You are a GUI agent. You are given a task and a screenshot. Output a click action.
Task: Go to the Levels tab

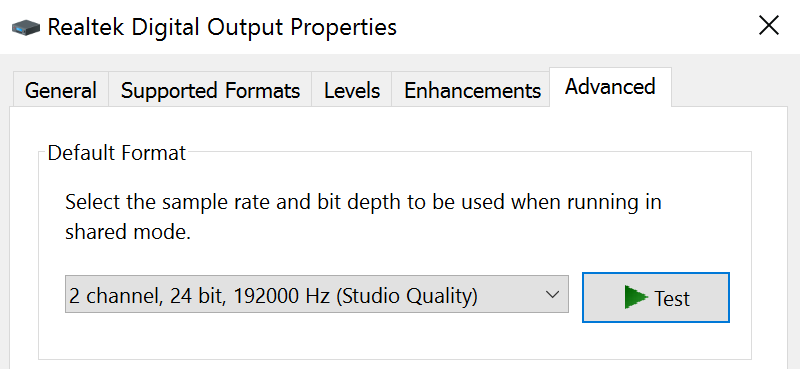pos(352,90)
